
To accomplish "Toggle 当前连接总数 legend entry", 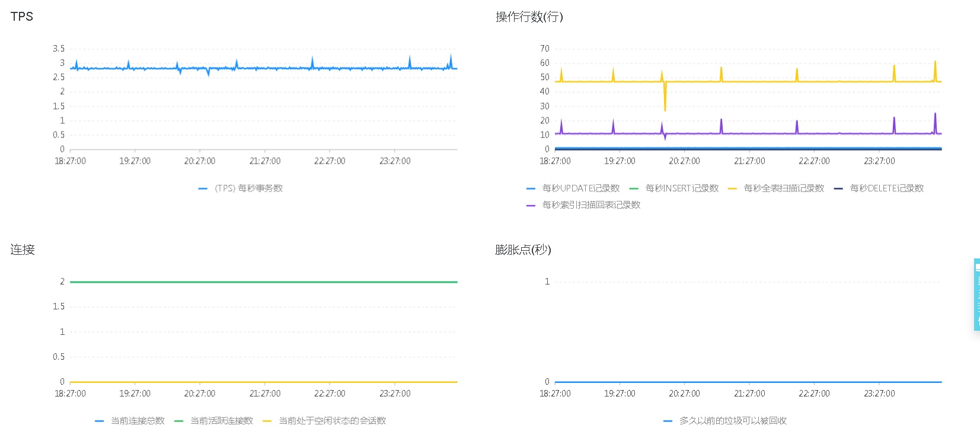I will 129,421.
